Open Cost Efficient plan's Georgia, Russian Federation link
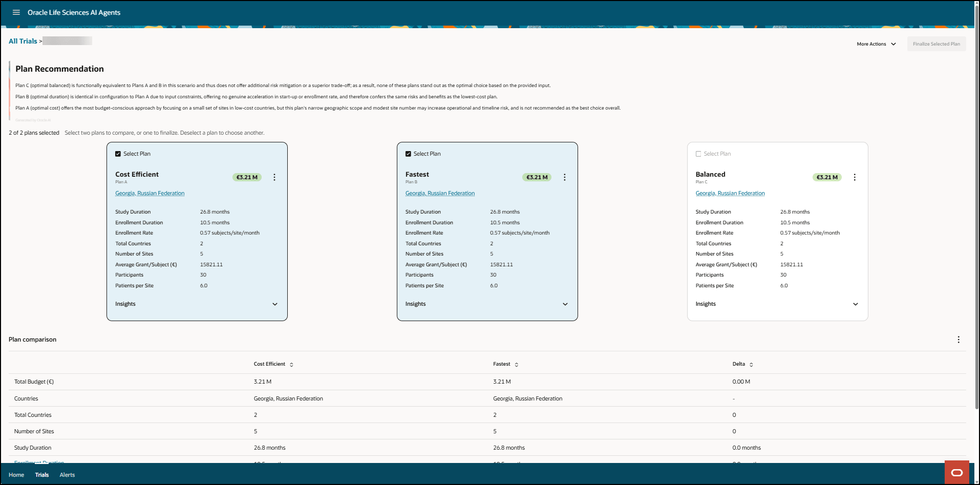This screenshot has height=485, width=980. [x=150, y=193]
